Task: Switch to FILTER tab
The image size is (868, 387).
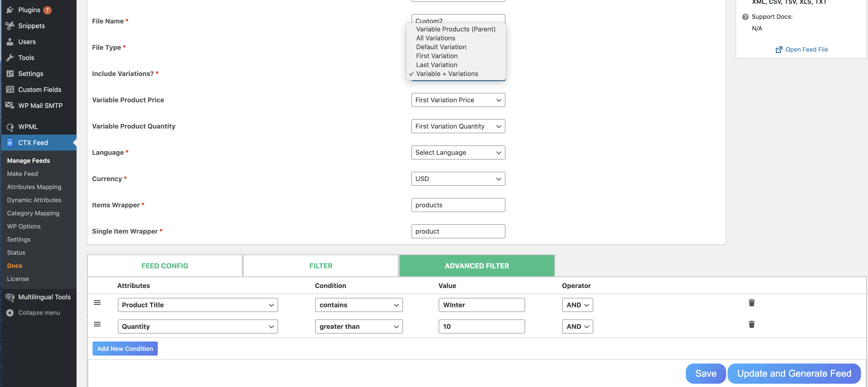Action: coord(321,265)
